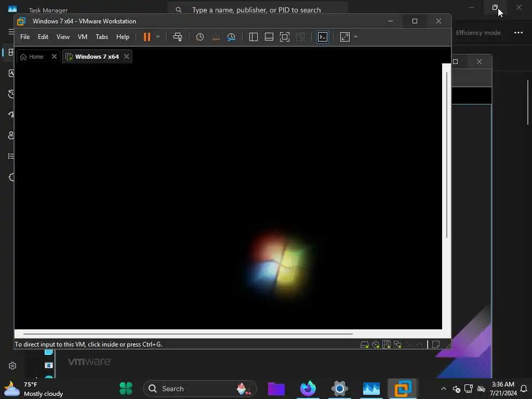The height and width of the screenshot is (399, 532).
Task: Click the VM vertical scrollbar
Action: (x=446, y=155)
